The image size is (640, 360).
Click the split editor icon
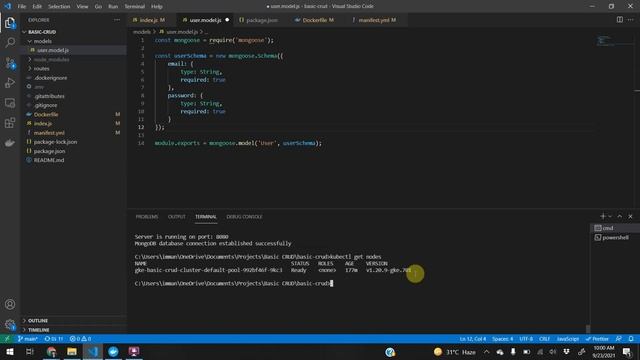pyautogui.click(x=620, y=20)
